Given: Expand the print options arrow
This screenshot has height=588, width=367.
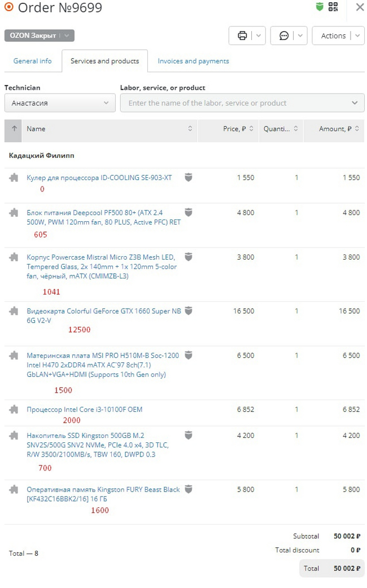Looking at the screenshot, I should coord(259,36).
